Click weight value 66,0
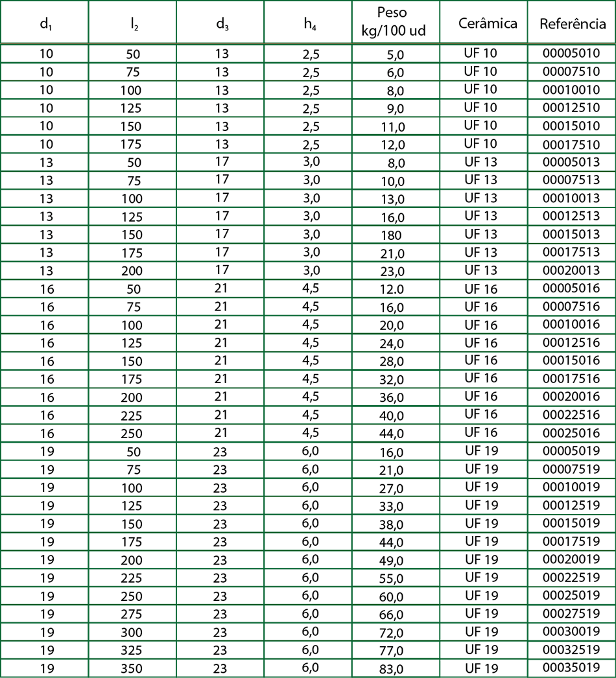Screen dimensions: 616x678 tap(392, 615)
